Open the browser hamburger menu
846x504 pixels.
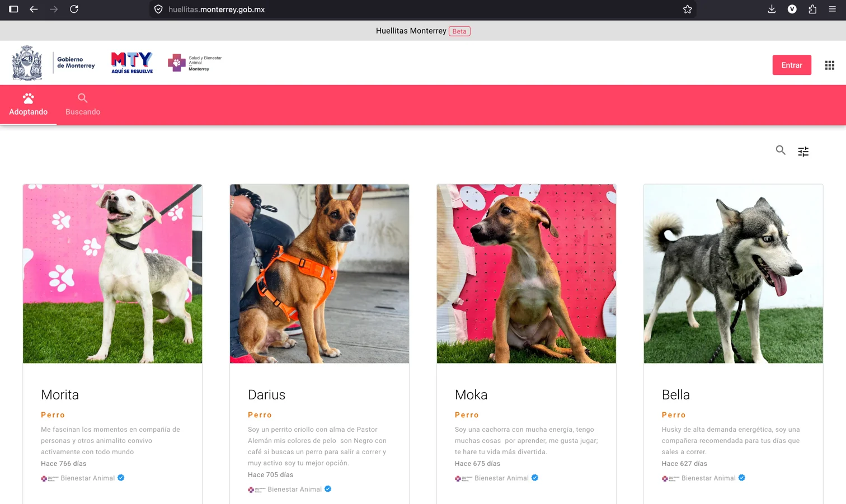833,9
